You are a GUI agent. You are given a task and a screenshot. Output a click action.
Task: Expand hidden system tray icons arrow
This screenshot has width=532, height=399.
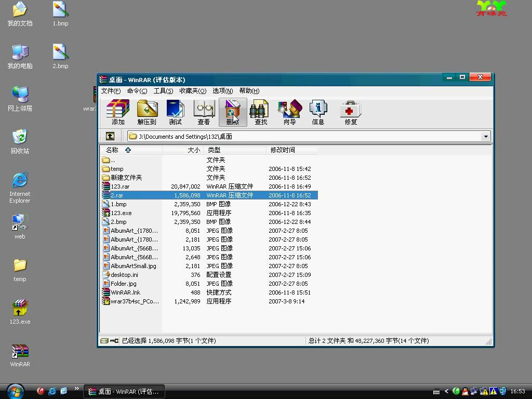[446, 391]
